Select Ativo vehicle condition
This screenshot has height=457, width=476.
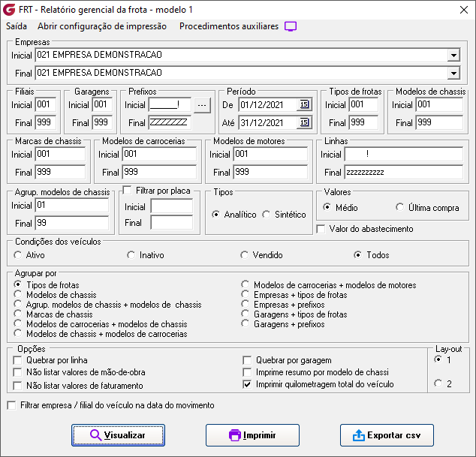coord(18,255)
